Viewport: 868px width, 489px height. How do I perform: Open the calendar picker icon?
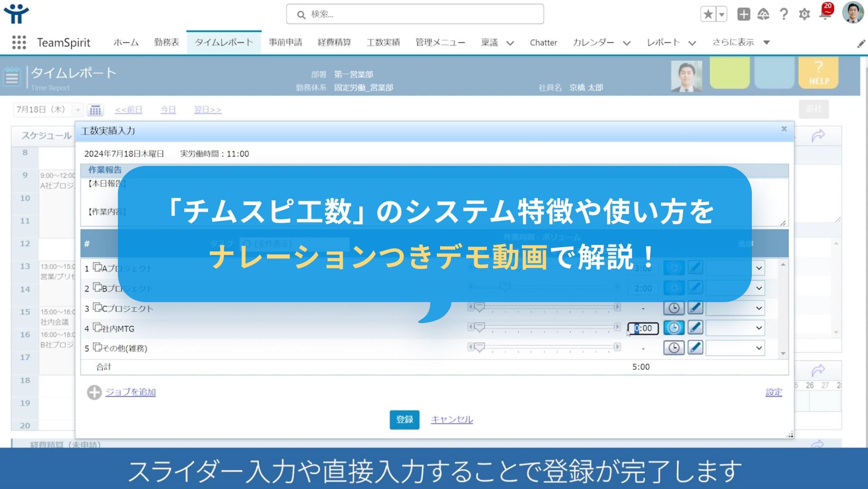click(95, 110)
